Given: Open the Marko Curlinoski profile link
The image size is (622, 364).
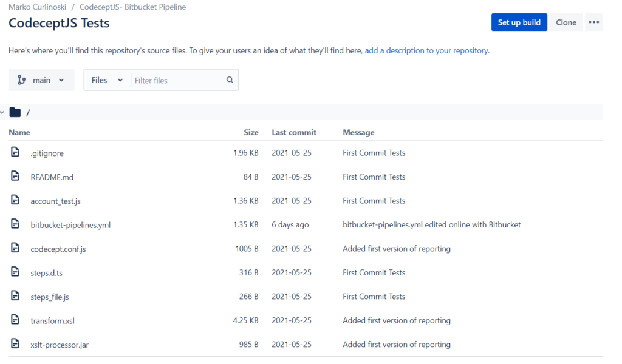Looking at the screenshot, I should pos(37,7).
